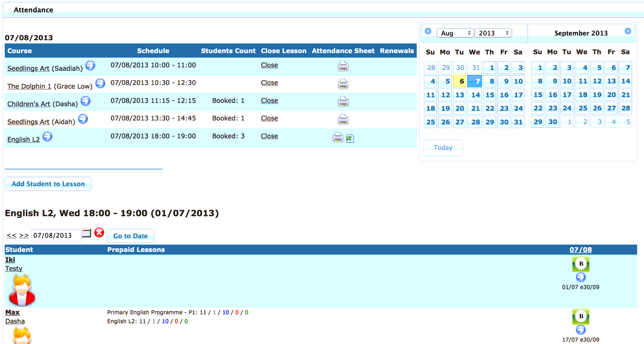This screenshot has width=644, height=344.
Task: Click arrow icon next to Seedlings Art (Saadiah)
Action: tap(90, 66)
